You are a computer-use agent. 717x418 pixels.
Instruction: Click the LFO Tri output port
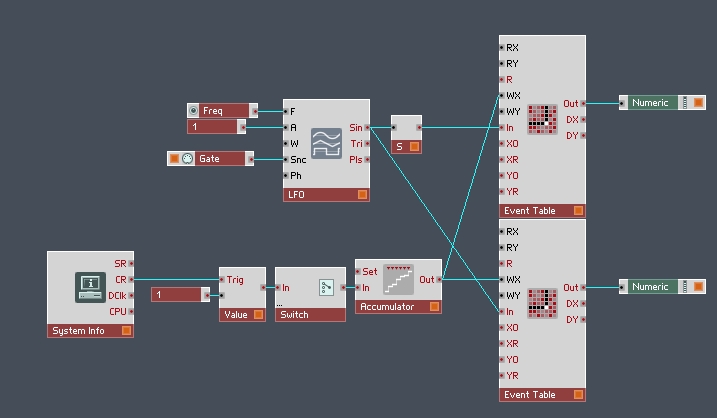pos(367,144)
